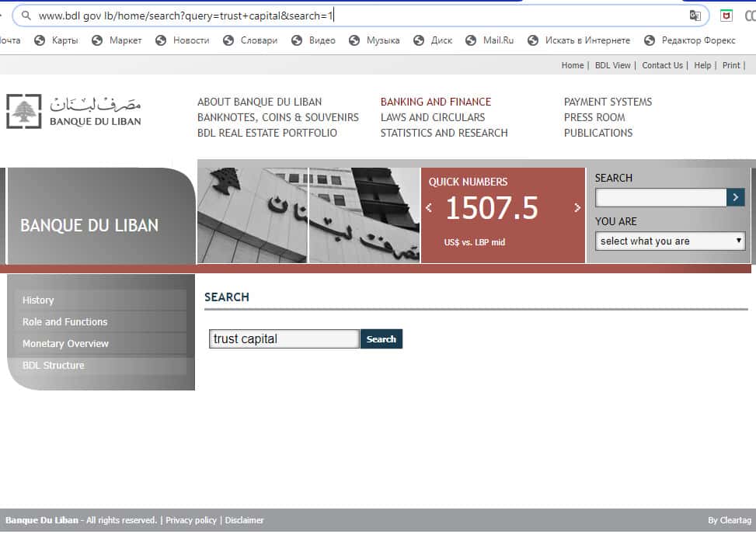
Task: Click the search magnifier icon in address bar
Action: point(26,16)
